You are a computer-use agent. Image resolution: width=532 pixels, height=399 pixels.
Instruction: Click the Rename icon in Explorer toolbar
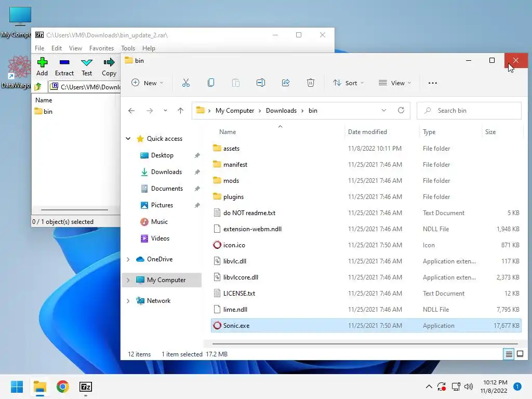[x=261, y=83]
